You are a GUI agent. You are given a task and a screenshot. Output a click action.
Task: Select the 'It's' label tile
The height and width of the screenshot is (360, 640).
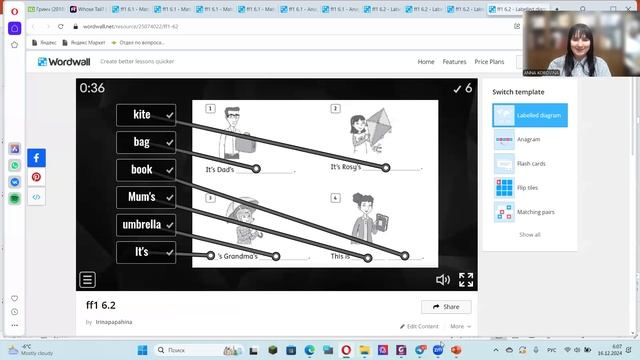(146, 252)
